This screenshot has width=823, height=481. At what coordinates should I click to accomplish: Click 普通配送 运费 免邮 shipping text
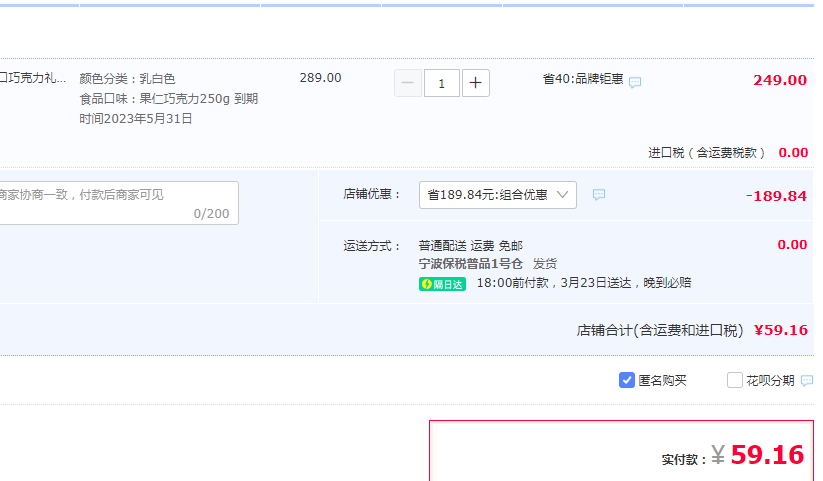[470, 246]
